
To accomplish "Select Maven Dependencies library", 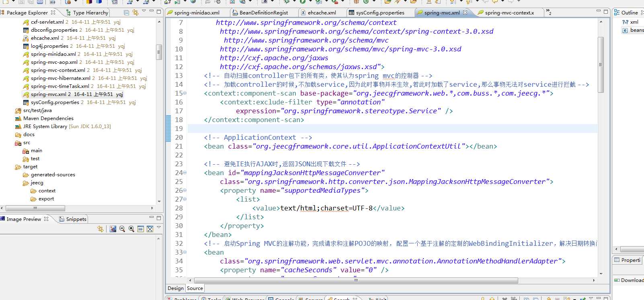I will [x=48, y=118].
